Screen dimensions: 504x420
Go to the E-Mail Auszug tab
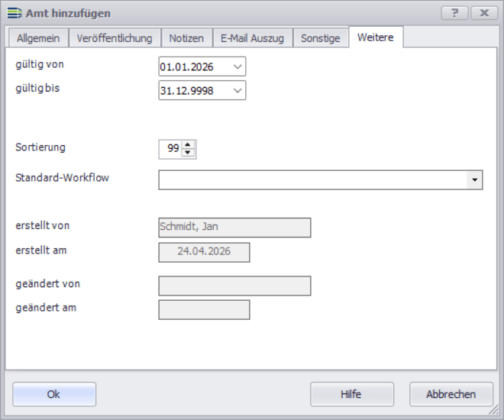pos(252,38)
